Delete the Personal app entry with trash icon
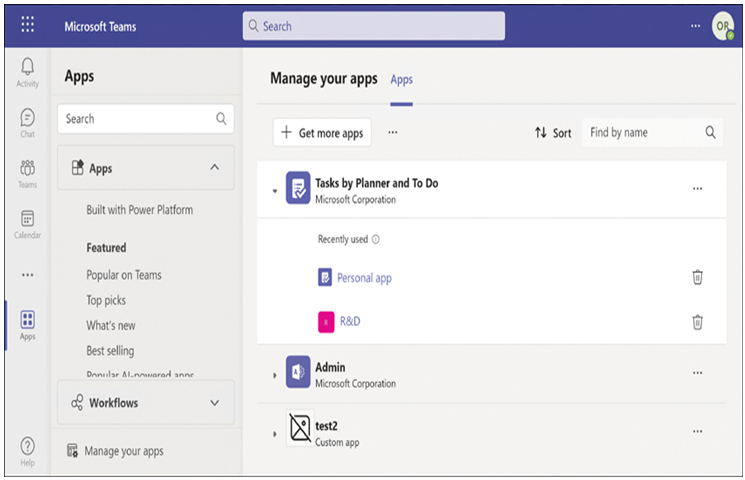Screen dimensions: 745x480 tap(697, 277)
